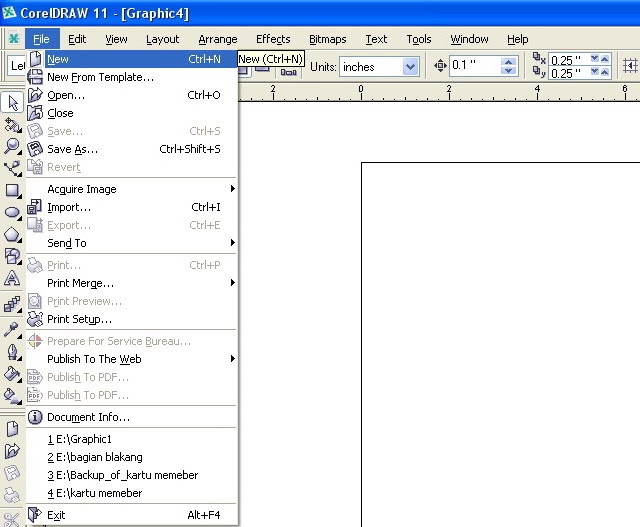Viewport: 640px width, 527px height.
Task: Open the View menu
Action: tap(116, 39)
